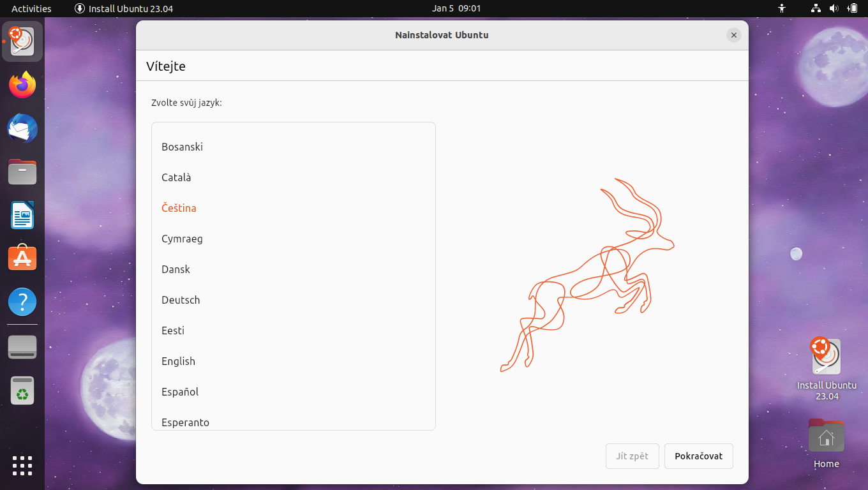
Task: Select Čeština from the language list
Action: click(294, 208)
